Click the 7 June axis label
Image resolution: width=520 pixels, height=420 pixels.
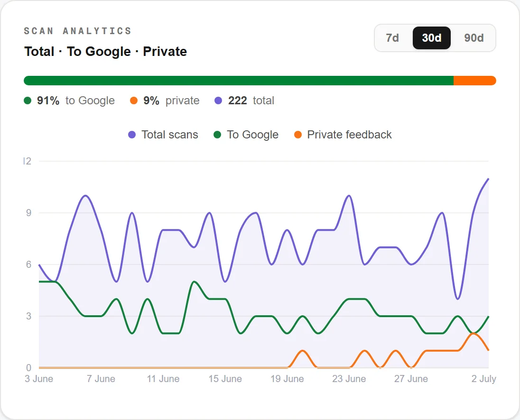click(x=101, y=379)
